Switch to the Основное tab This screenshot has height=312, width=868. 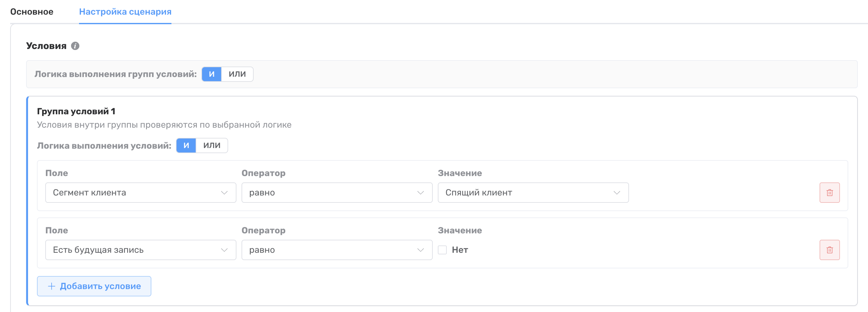(32, 12)
